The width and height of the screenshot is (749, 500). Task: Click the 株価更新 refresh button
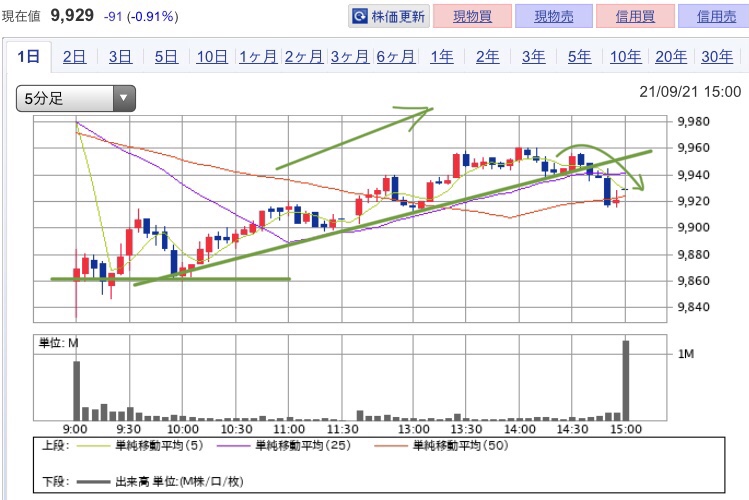click(389, 17)
